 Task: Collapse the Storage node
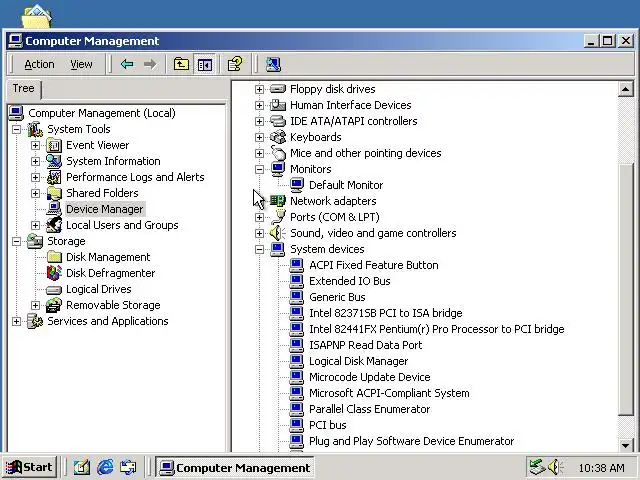[x=16, y=241]
